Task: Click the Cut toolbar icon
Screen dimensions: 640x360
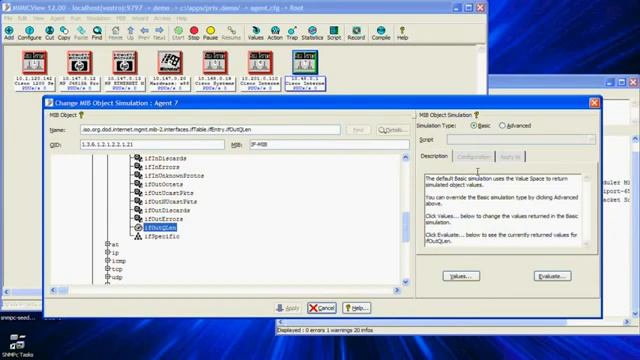Action: coord(49,33)
